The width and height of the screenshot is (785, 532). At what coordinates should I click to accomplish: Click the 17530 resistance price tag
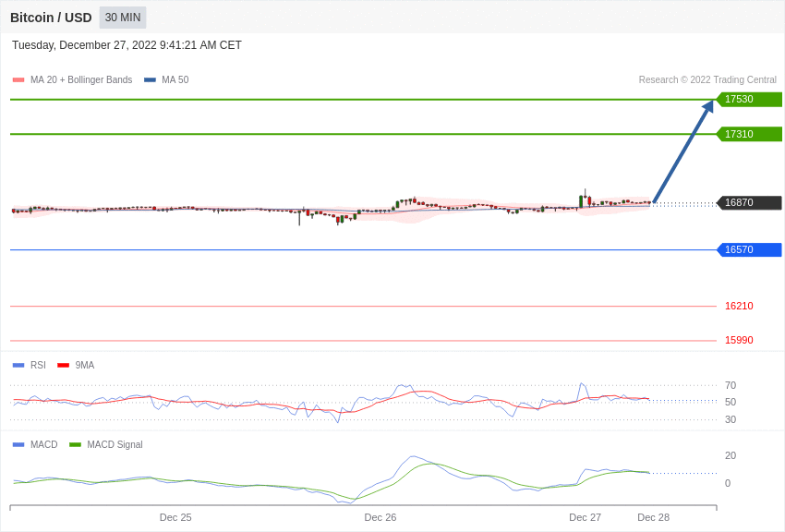[x=750, y=99]
